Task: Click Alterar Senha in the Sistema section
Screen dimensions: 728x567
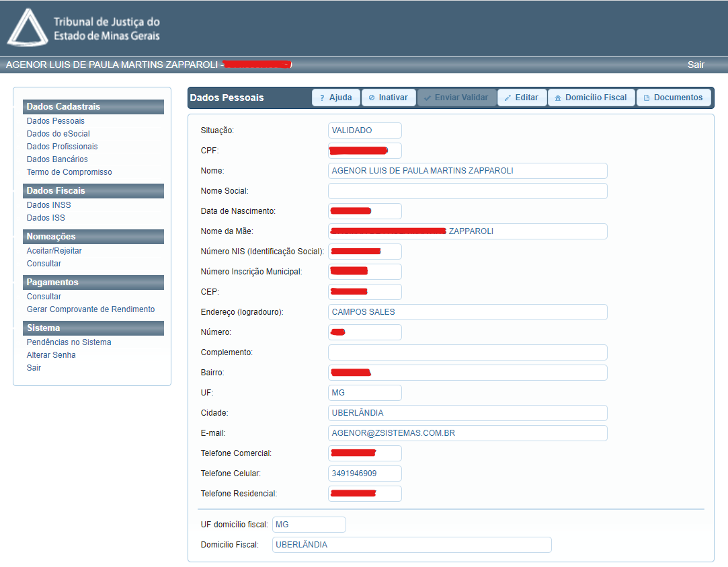Action: point(51,355)
